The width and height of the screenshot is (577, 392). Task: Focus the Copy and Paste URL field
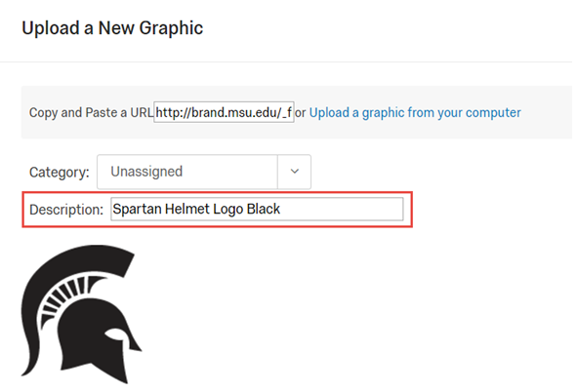pos(224,112)
